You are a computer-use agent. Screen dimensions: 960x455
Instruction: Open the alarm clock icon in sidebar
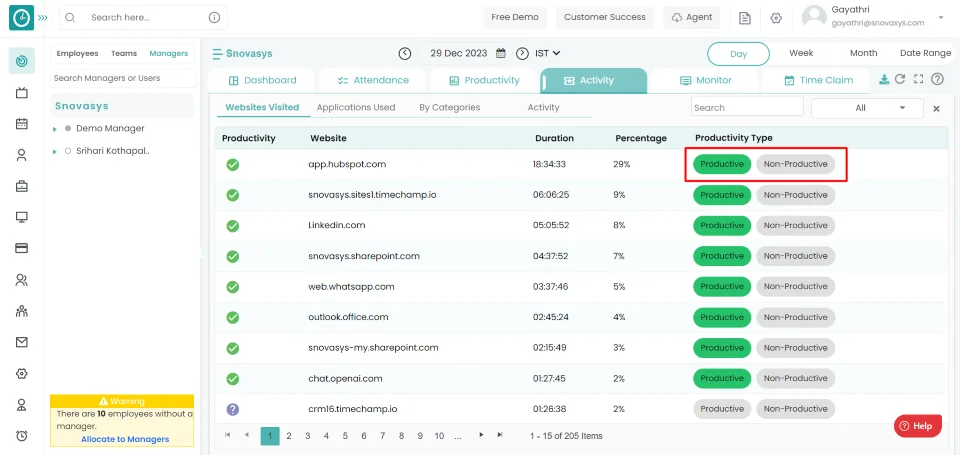coord(21,436)
